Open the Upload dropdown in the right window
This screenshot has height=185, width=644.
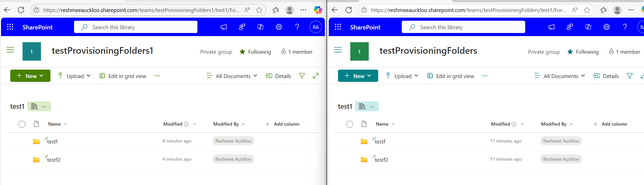(x=402, y=76)
